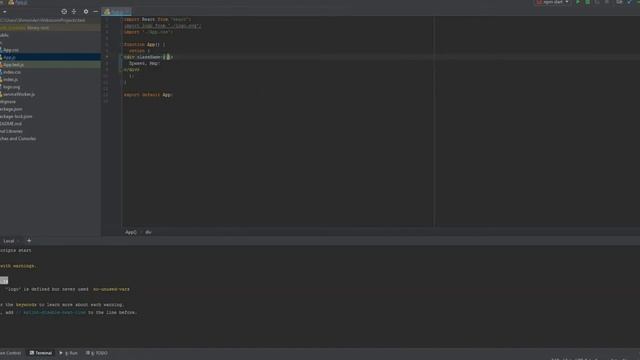Click the div breadcrumb below the editor

coord(148,232)
